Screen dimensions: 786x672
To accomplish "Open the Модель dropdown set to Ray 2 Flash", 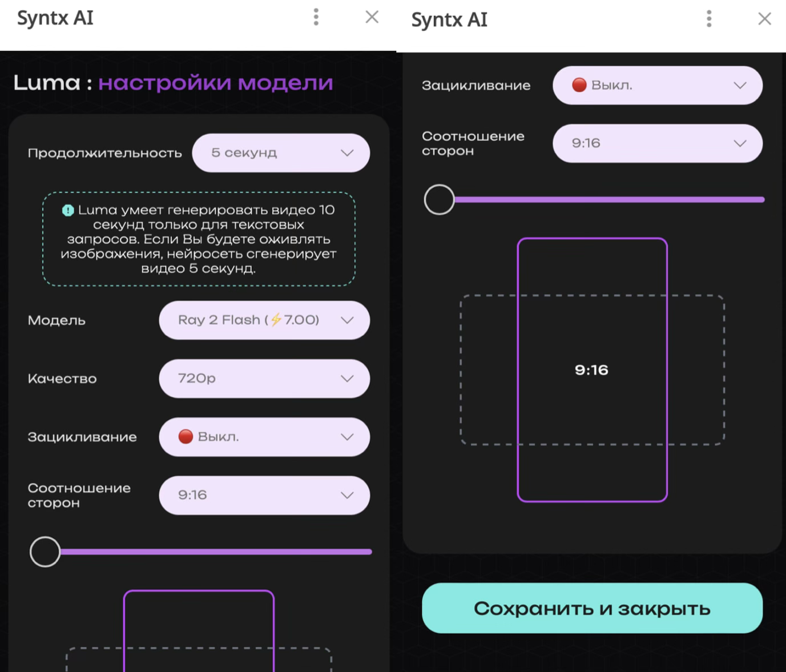I will (264, 320).
